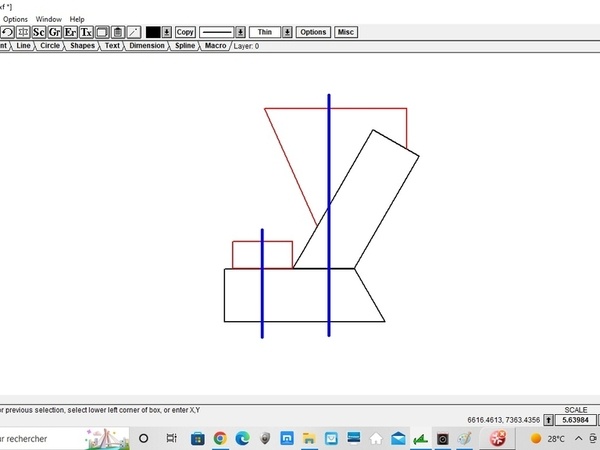Screen dimensions: 600x450
Task: Click the scale value field
Action: pyautogui.click(x=576, y=420)
